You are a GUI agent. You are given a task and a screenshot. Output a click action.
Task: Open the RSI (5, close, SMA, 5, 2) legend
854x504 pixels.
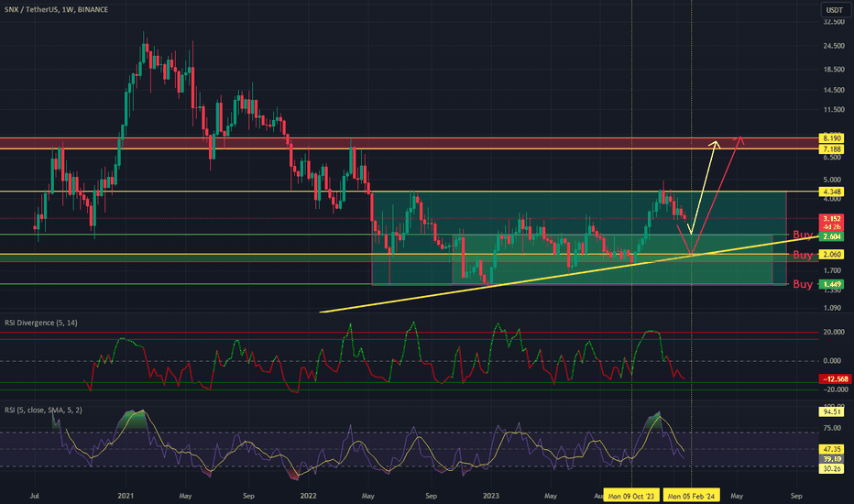(x=44, y=410)
